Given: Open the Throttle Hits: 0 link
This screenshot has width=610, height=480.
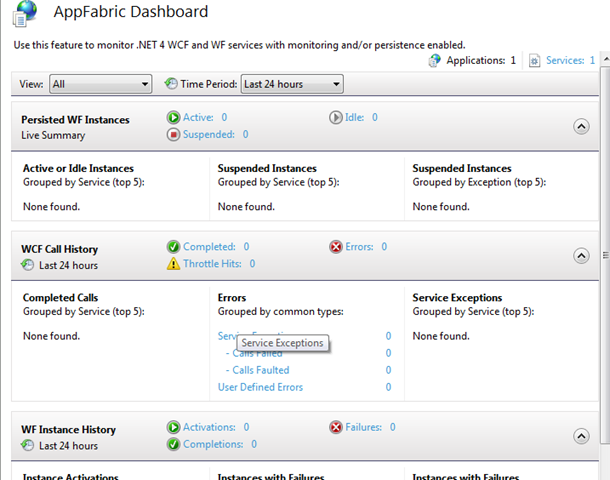Looking at the screenshot, I should (219, 264).
